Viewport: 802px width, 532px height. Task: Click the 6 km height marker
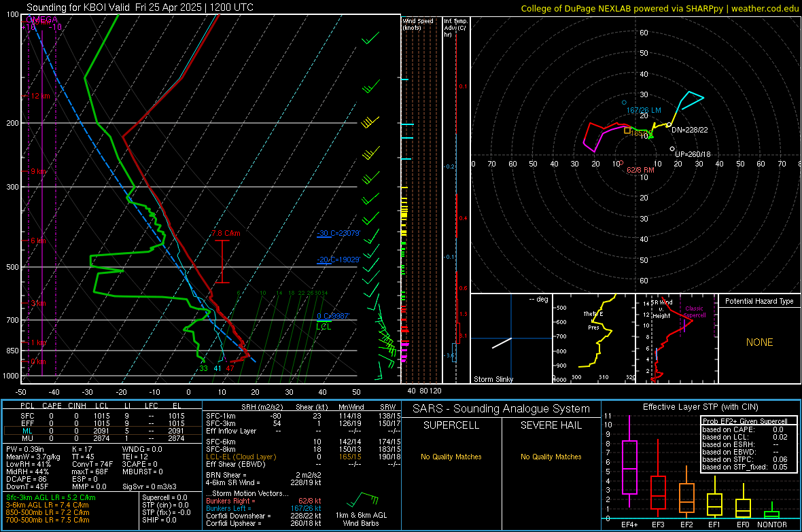(x=39, y=241)
